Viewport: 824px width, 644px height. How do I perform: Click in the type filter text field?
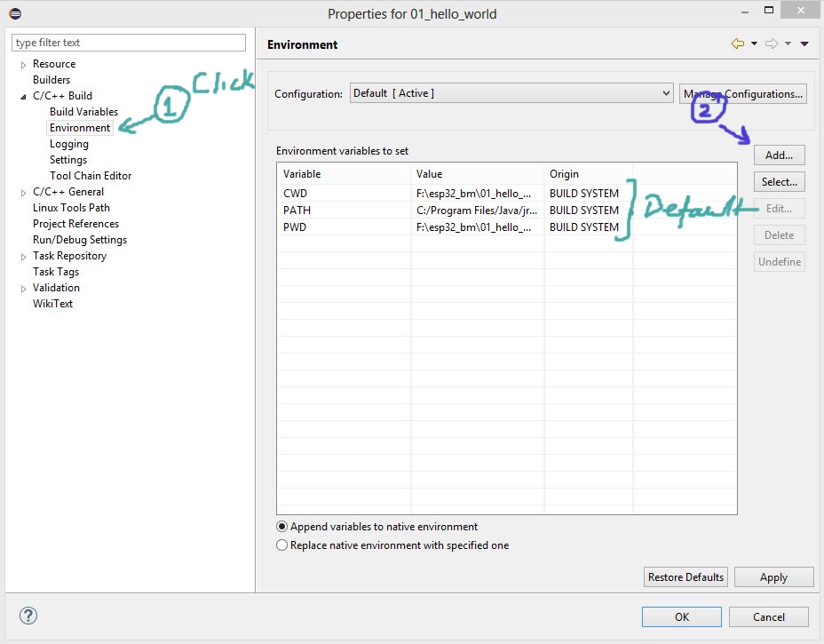click(129, 43)
